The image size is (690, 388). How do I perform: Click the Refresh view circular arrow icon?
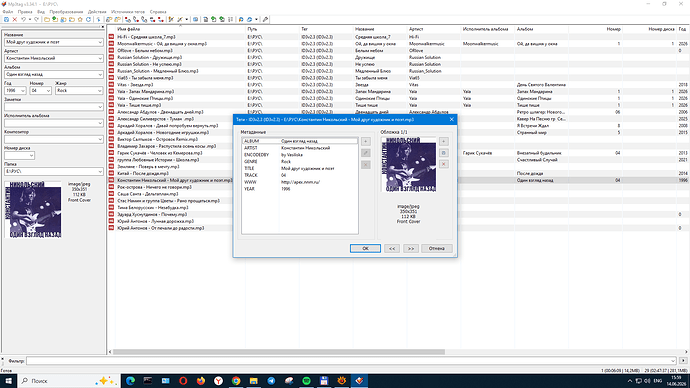88,19
